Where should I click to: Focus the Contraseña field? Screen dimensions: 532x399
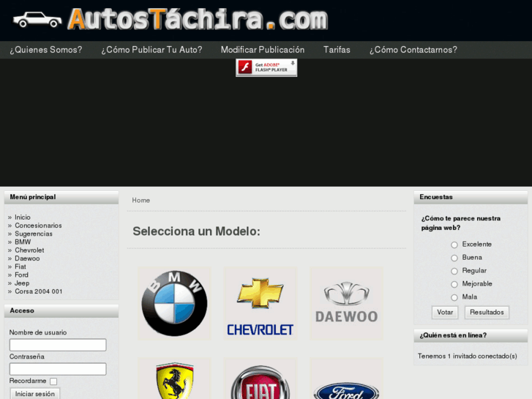(x=58, y=369)
